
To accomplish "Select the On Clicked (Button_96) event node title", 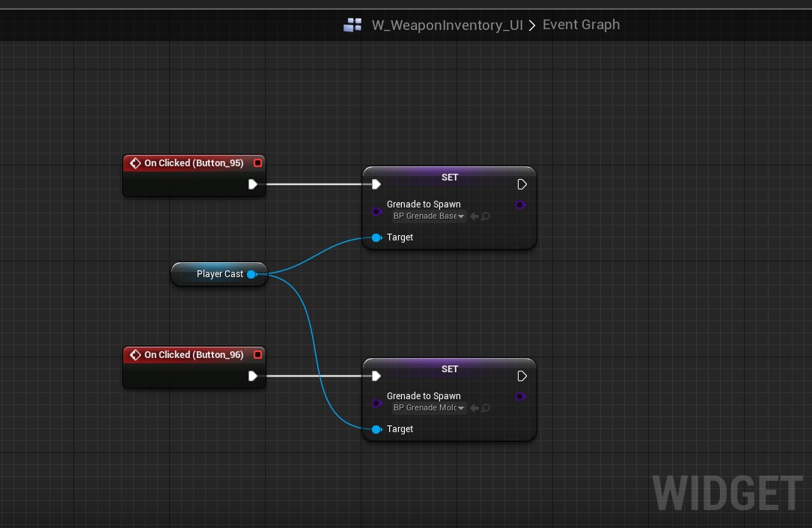I will [x=194, y=355].
